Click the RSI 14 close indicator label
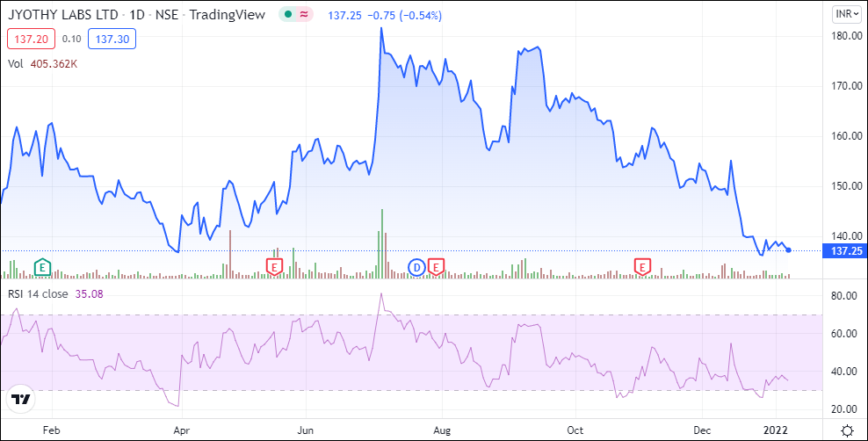The height and width of the screenshot is (441, 868). click(38, 293)
